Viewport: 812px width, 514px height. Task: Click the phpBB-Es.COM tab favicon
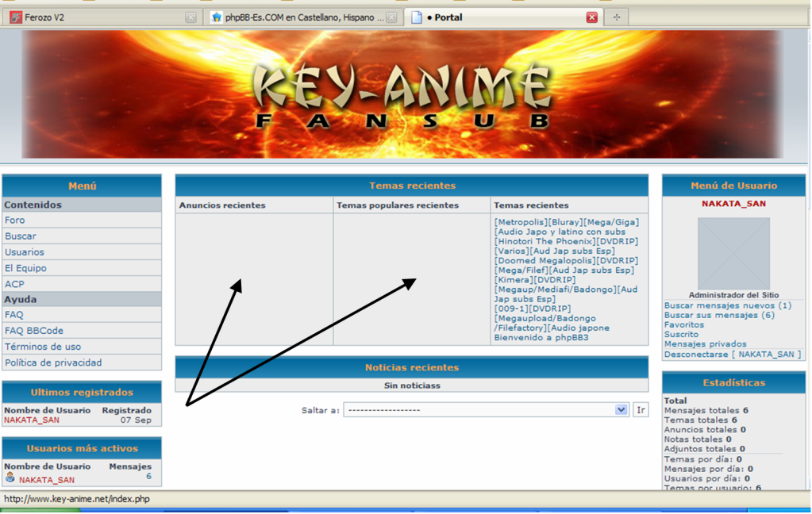click(217, 17)
